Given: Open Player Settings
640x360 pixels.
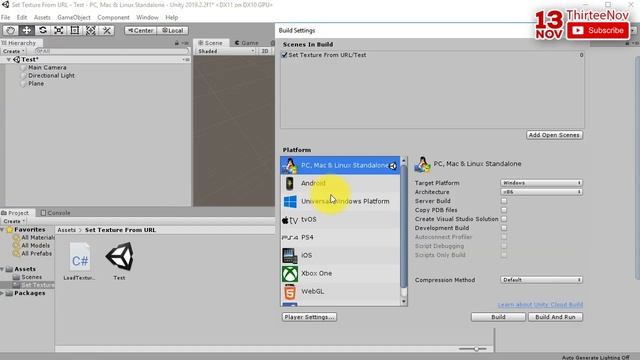Looking at the screenshot, I should [x=309, y=317].
